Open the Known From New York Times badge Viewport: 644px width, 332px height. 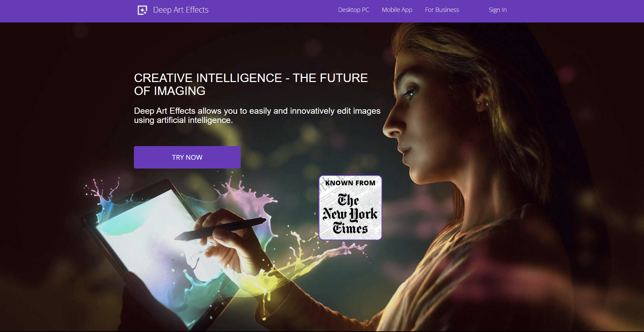350,208
